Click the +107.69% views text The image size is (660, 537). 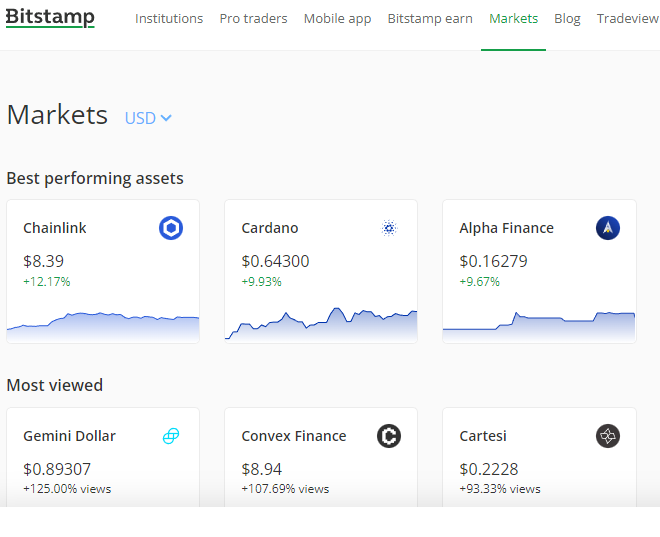285,489
